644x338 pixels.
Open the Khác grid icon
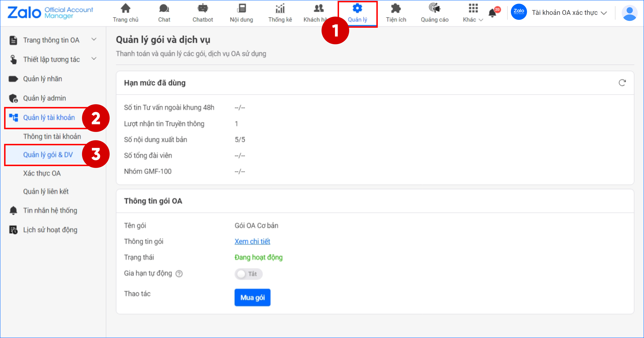(473, 8)
